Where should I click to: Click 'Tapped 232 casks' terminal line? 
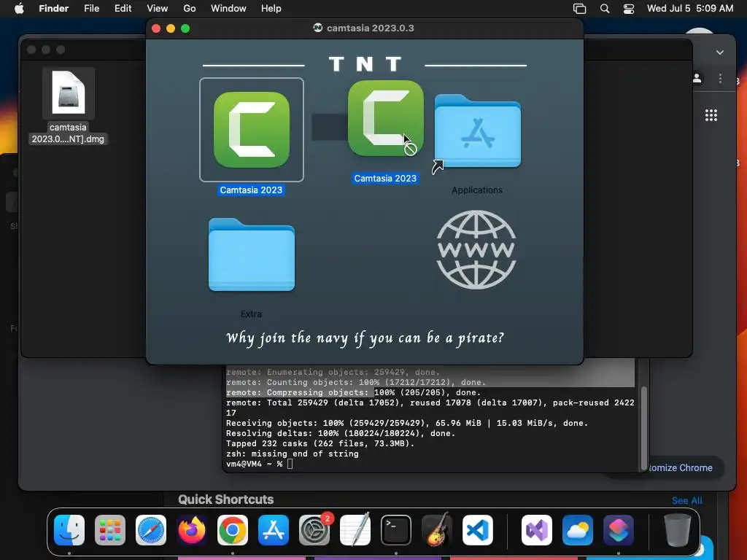[x=320, y=443]
